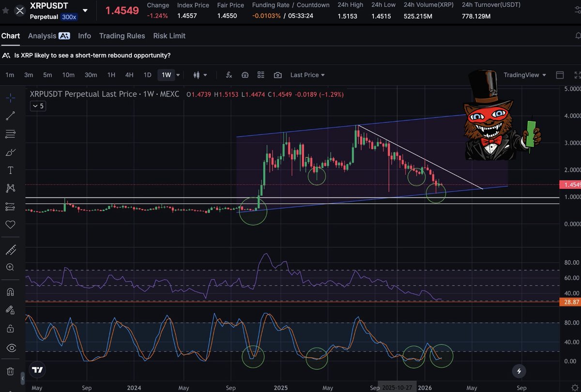Star XRPUSDT as a favorite
Image resolution: width=581 pixels, height=392 pixels.
click(5, 10)
